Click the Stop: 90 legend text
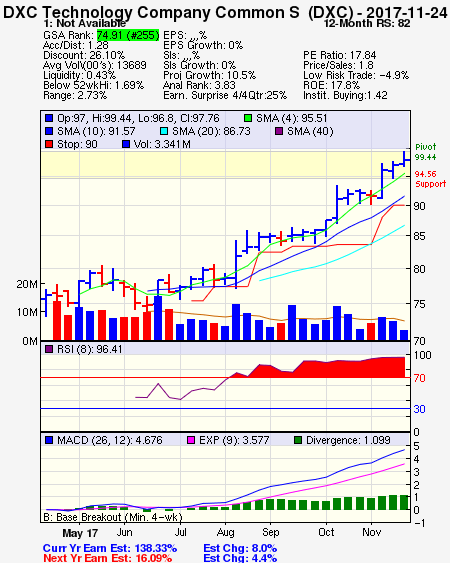 point(77,144)
